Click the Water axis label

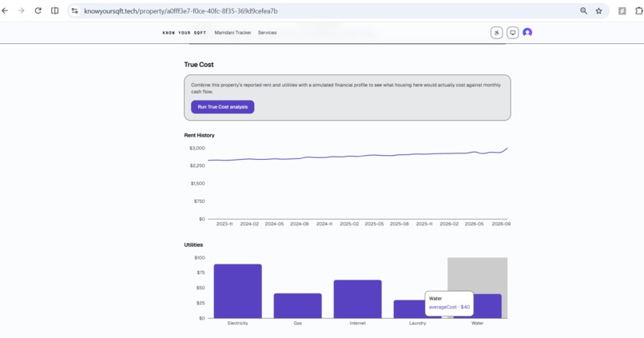(477, 323)
